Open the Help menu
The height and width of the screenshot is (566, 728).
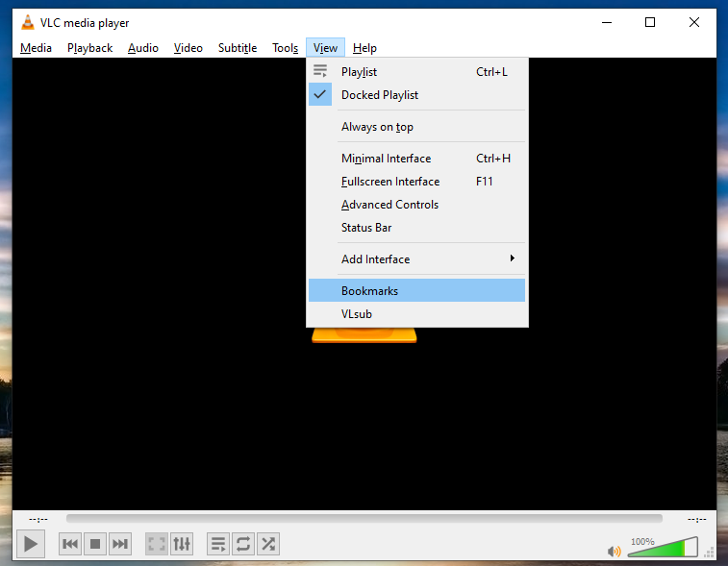pos(364,48)
